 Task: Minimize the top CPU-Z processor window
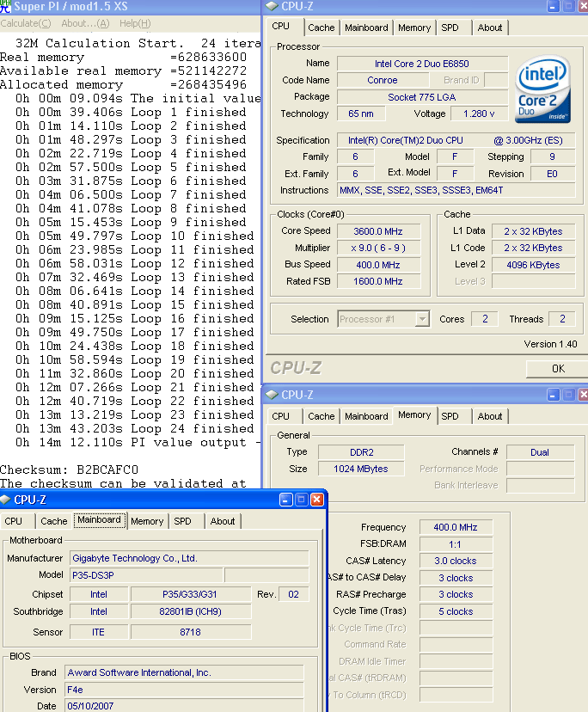click(553, 7)
